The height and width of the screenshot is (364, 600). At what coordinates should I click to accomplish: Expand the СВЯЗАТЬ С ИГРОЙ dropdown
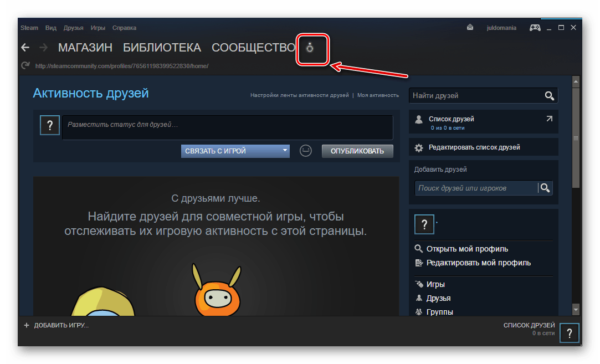(235, 151)
